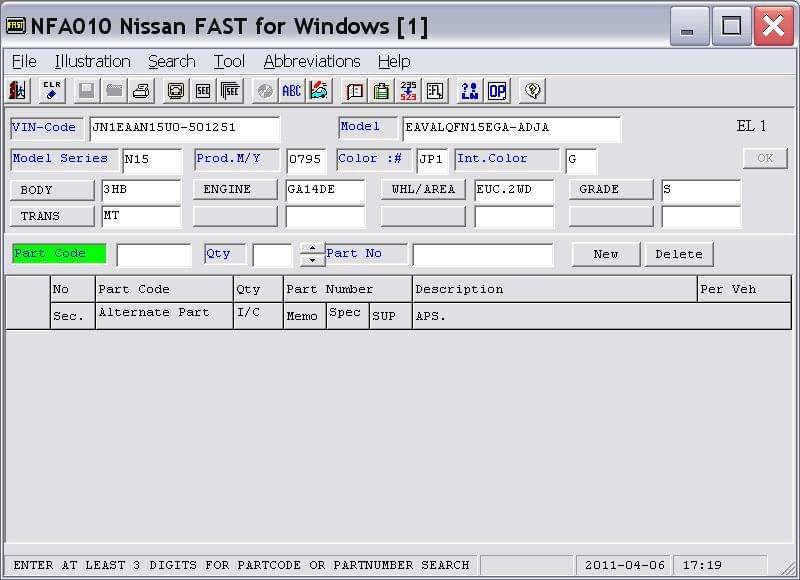This screenshot has height=580, width=800.
Task: Click the Qty entry field
Action: point(272,255)
